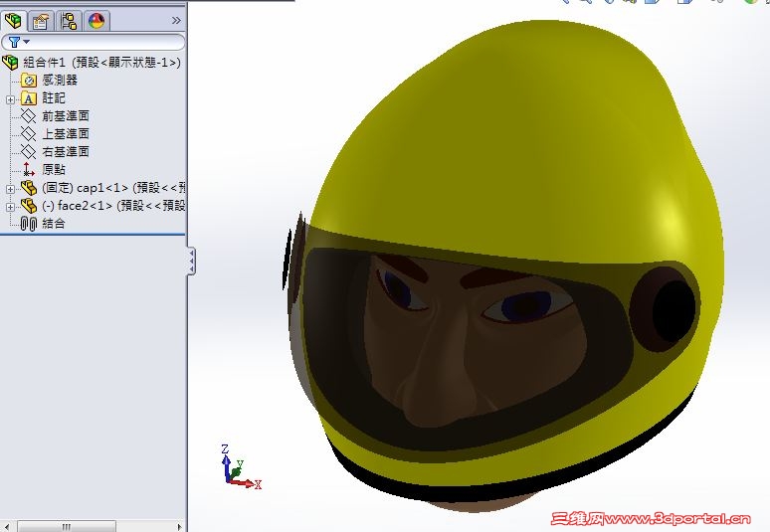770x532 pixels.
Task: Click the 組合件1 assembly icon
Action: tap(10, 63)
